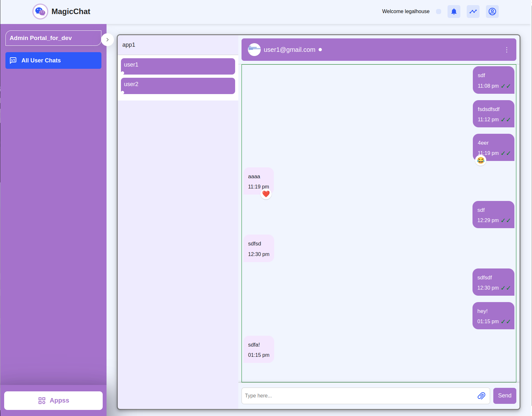Click the paperclip attachment icon
The width and height of the screenshot is (532, 416).
coord(481,396)
